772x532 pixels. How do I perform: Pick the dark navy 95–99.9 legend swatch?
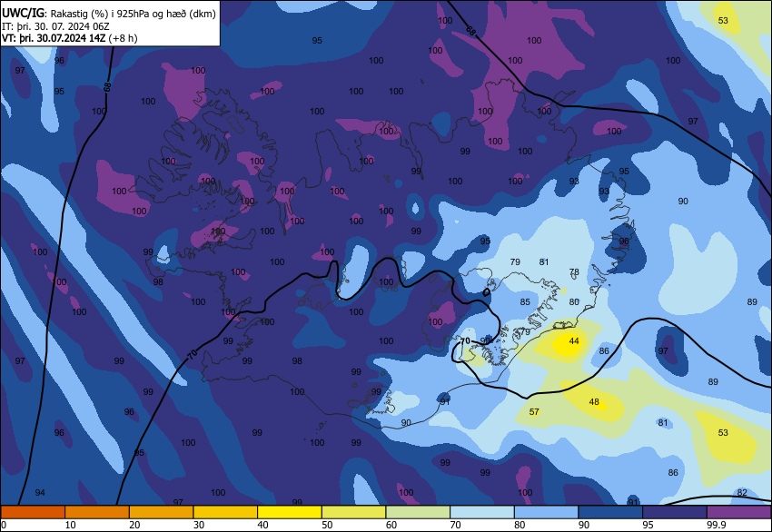(675, 512)
